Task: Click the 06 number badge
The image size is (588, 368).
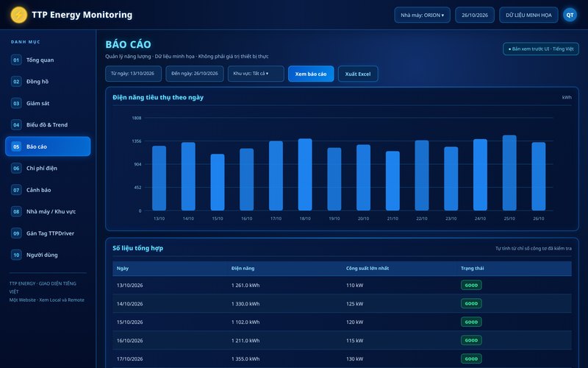Action: click(x=16, y=169)
